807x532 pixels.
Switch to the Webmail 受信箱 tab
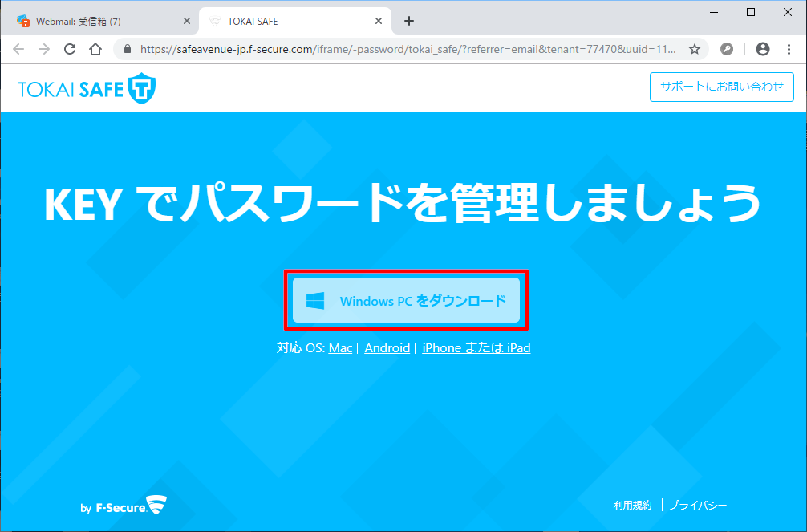pos(99,21)
